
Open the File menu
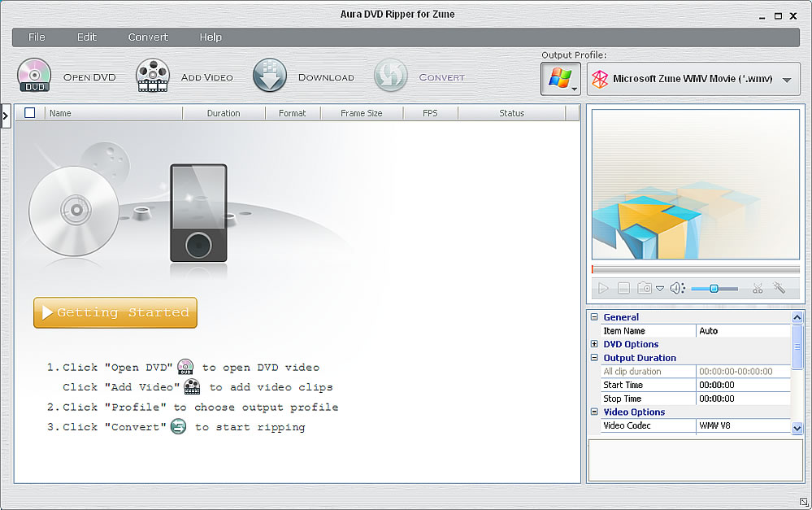point(37,37)
